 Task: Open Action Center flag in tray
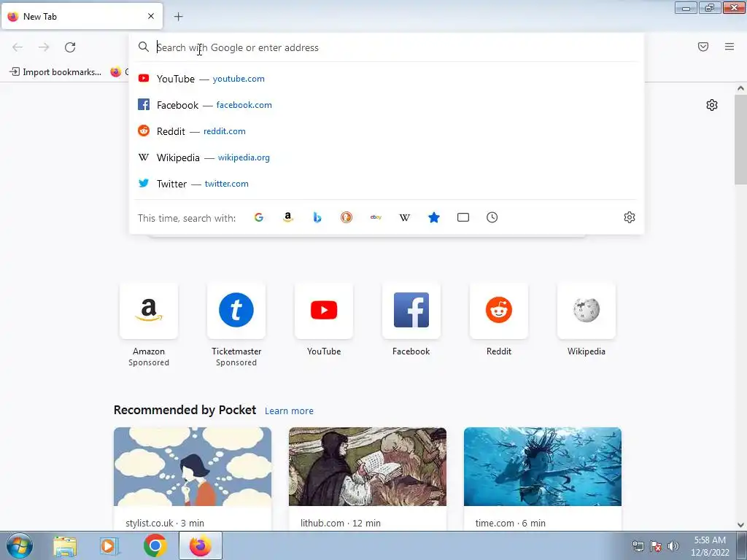(656, 546)
